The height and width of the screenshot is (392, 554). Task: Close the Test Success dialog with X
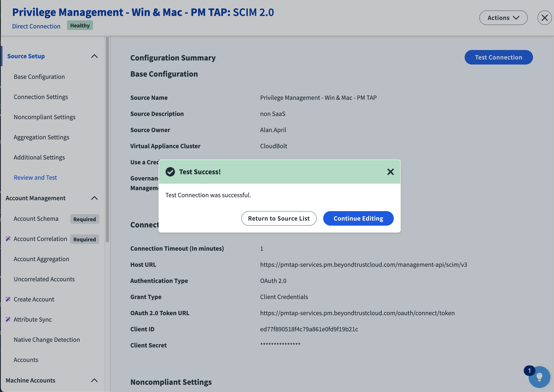390,172
